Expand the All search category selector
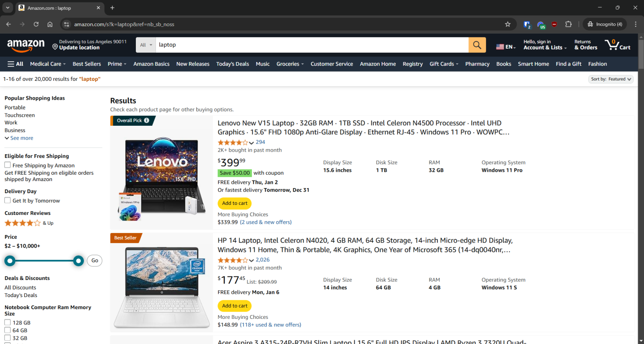Image resolution: width=644 pixels, height=344 pixels. pos(145,44)
